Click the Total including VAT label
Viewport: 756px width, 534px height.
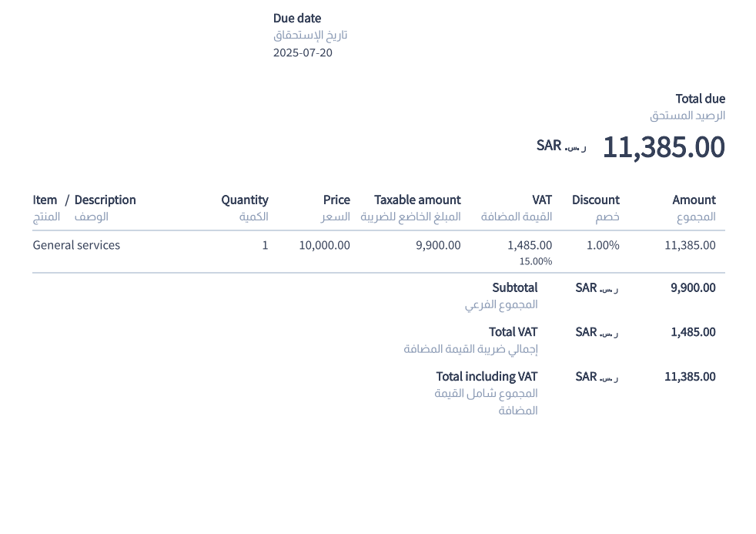pyautogui.click(x=487, y=377)
